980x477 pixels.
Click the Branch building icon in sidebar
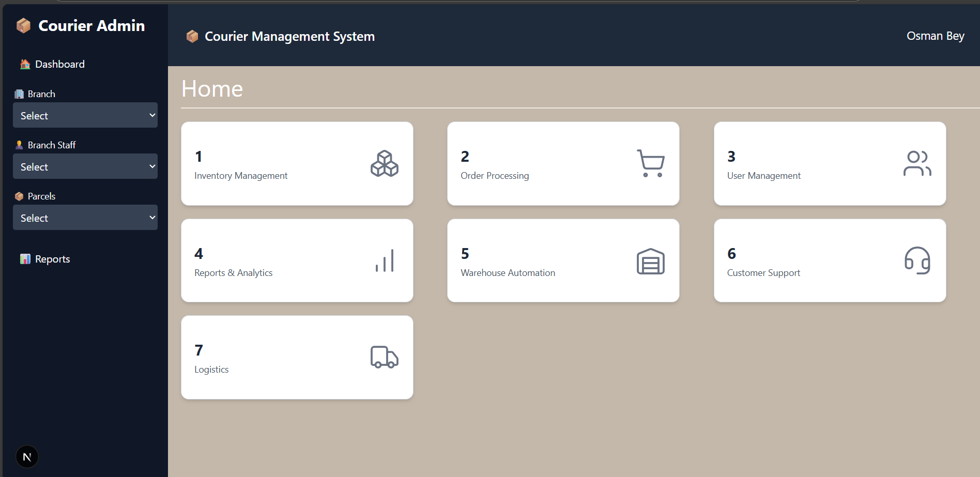pos(19,94)
